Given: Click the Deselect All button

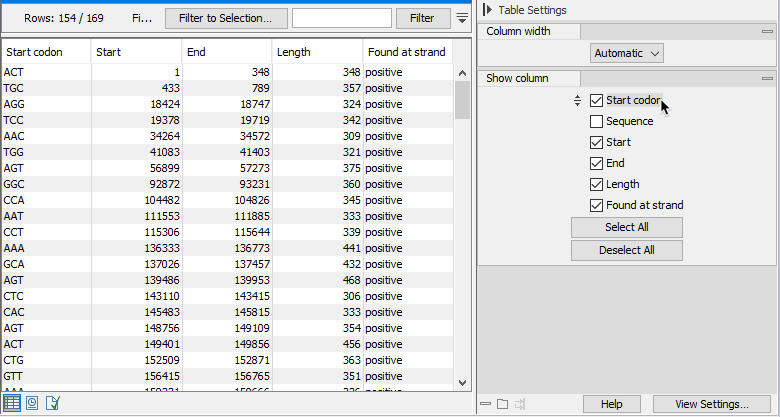Looking at the screenshot, I should [x=627, y=250].
